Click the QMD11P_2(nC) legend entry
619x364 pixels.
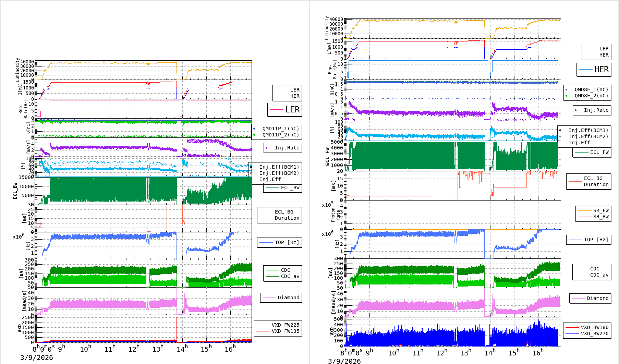pyautogui.click(x=280, y=135)
